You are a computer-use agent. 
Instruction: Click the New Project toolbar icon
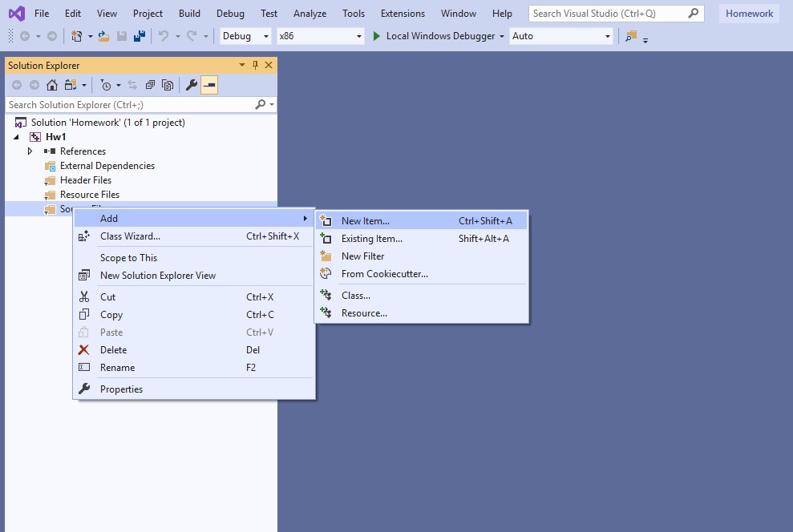[x=76, y=36]
